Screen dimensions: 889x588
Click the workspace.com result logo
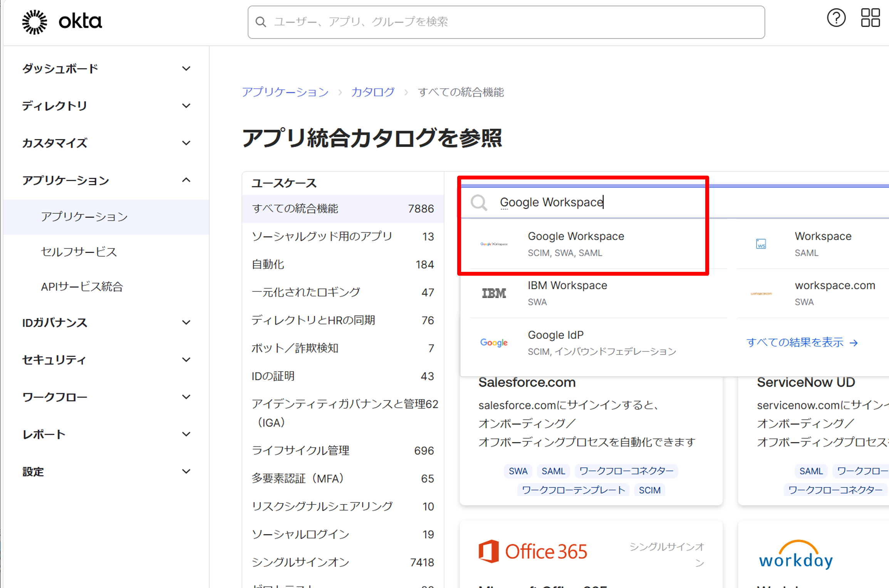(761, 293)
